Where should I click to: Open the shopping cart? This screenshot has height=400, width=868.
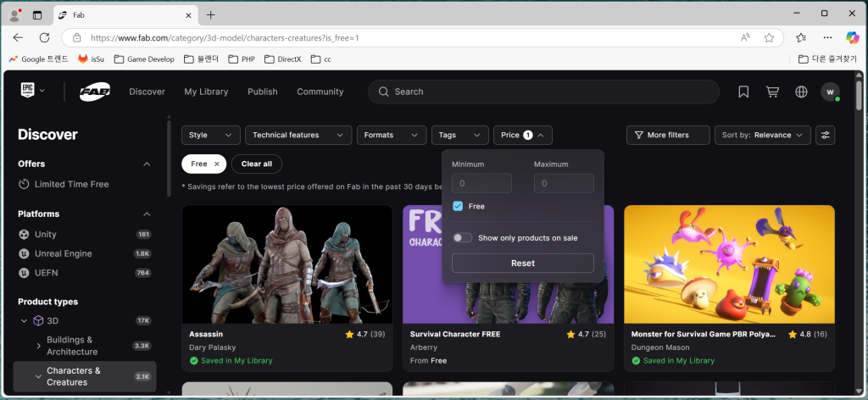click(x=772, y=92)
